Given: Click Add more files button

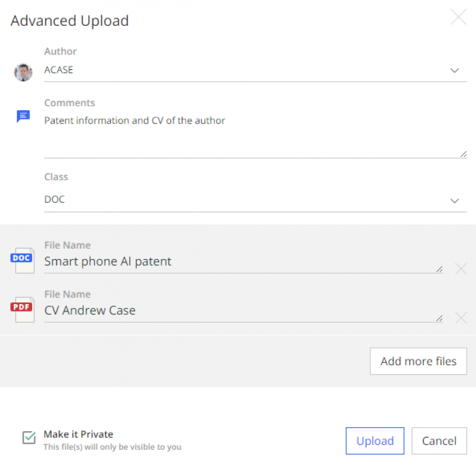Looking at the screenshot, I should click(x=419, y=361).
